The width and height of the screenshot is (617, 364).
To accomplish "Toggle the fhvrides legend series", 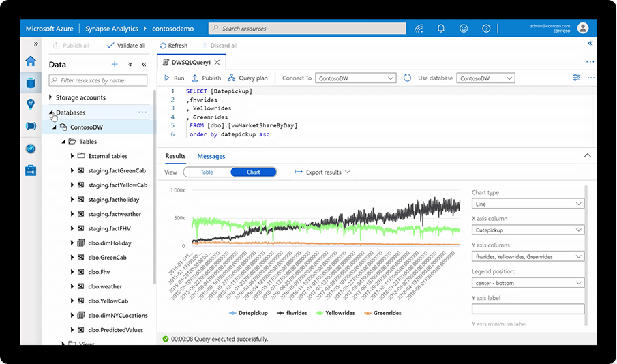I will [292, 313].
